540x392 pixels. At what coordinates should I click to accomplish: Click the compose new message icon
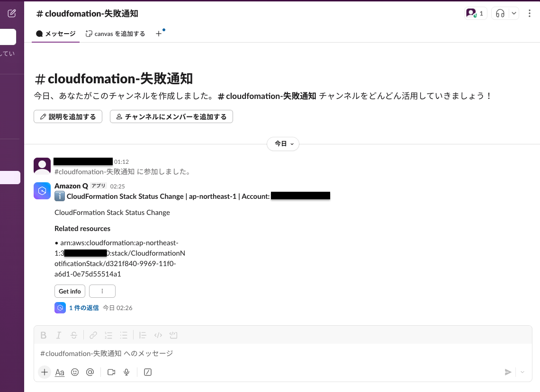tap(12, 13)
